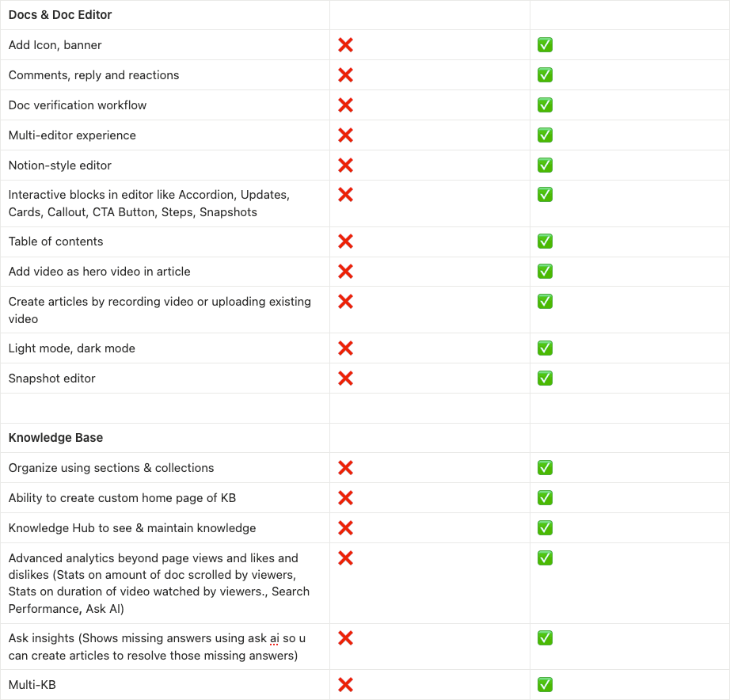Click the Advanced analytics description cell
This screenshot has height=700, width=730.
point(158,583)
